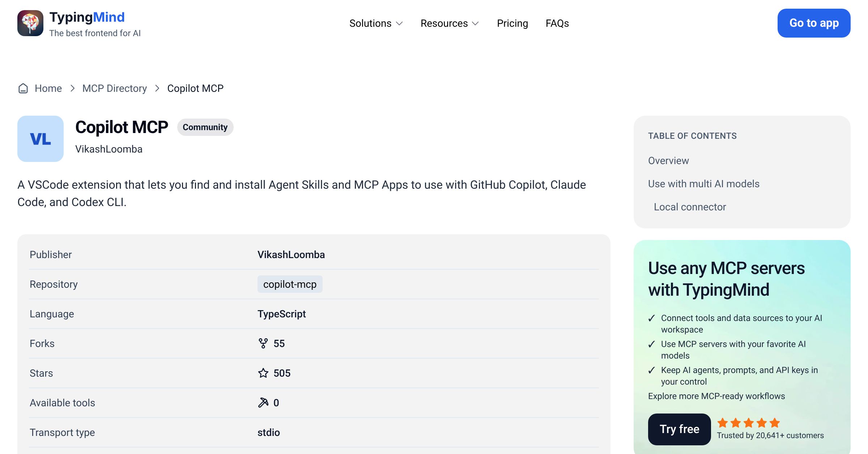Click the Try free button
Viewport: 868px width, 454px height.
679,429
